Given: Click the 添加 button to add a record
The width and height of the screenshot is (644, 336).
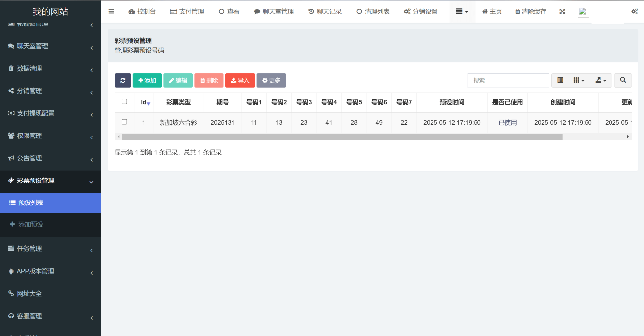Looking at the screenshot, I should pyautogui.click(x=147, y=80).
